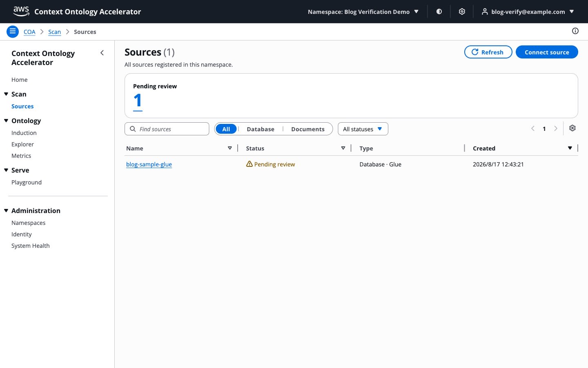Image resolution: width=588 pixels, height=368 pixels.
Task: Click the search magnifier icon
Action: coord(133,129)
